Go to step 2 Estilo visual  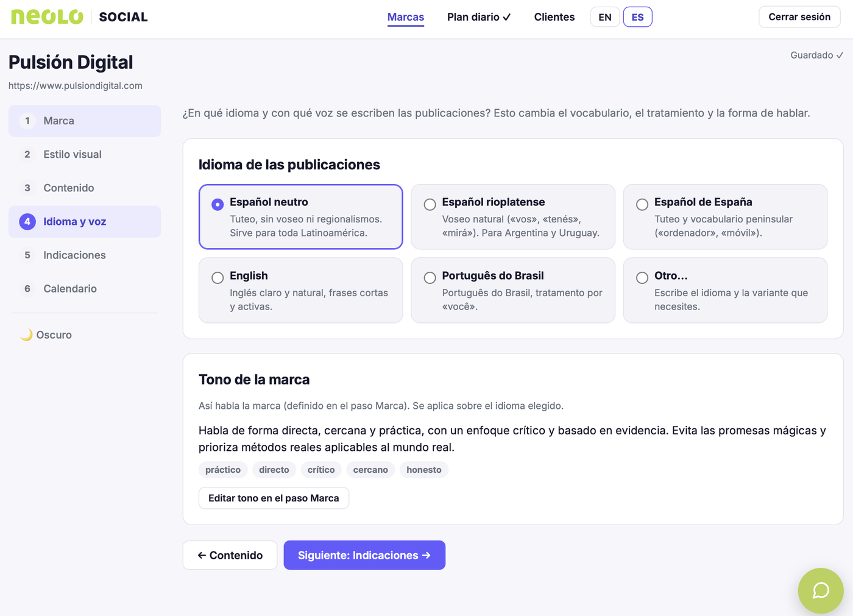pos(85,154)
